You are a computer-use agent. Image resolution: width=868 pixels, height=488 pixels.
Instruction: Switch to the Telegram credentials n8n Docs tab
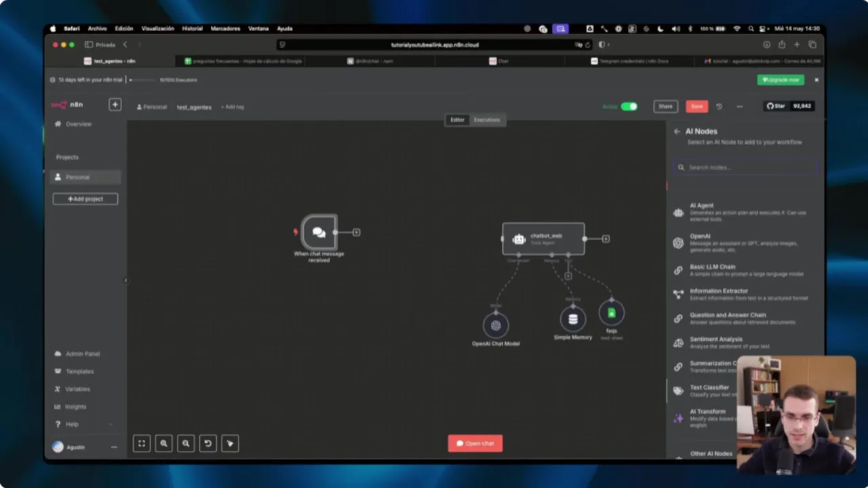click(x=629, y=61)
